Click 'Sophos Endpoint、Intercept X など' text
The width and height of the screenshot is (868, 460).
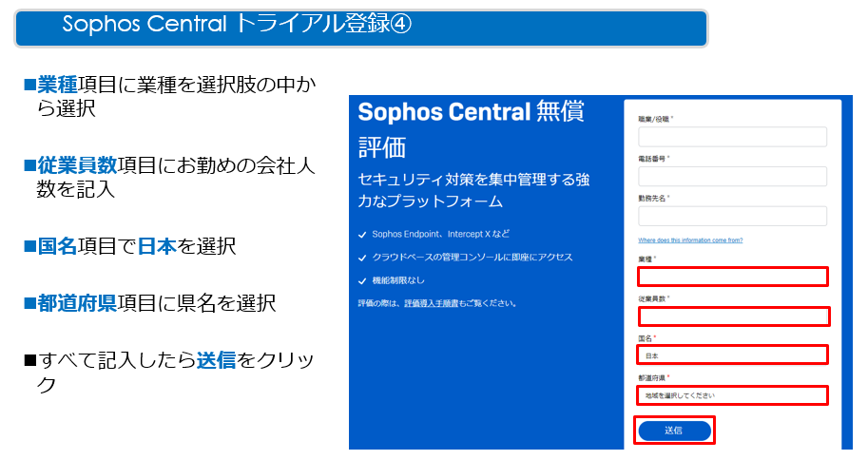pyautogui.click(x=440, y=234)
